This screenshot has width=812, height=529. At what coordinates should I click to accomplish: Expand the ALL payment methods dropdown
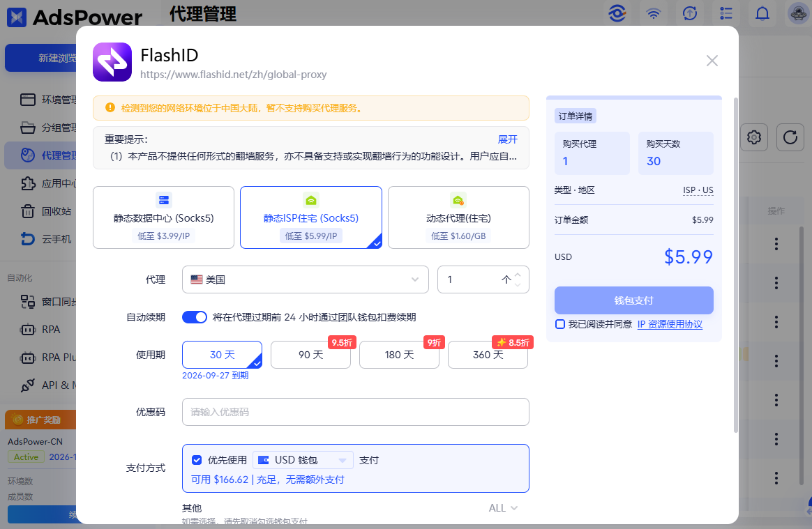click(503, 508)
